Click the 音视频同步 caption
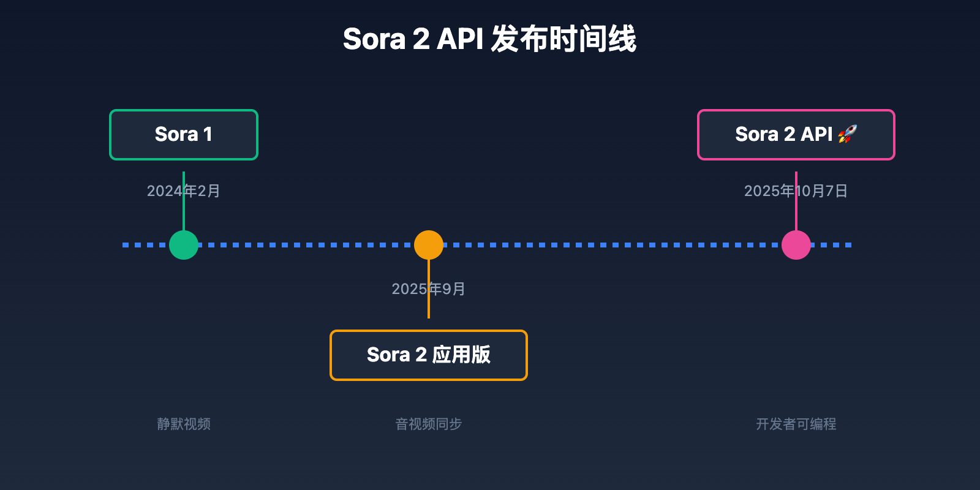Screen dimensions: 980x490 (429, 424)
